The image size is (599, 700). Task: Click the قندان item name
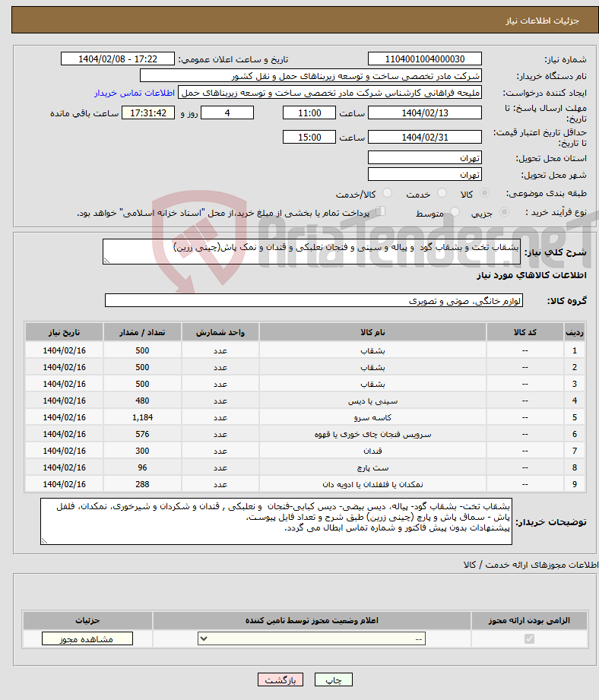[372, 451]
